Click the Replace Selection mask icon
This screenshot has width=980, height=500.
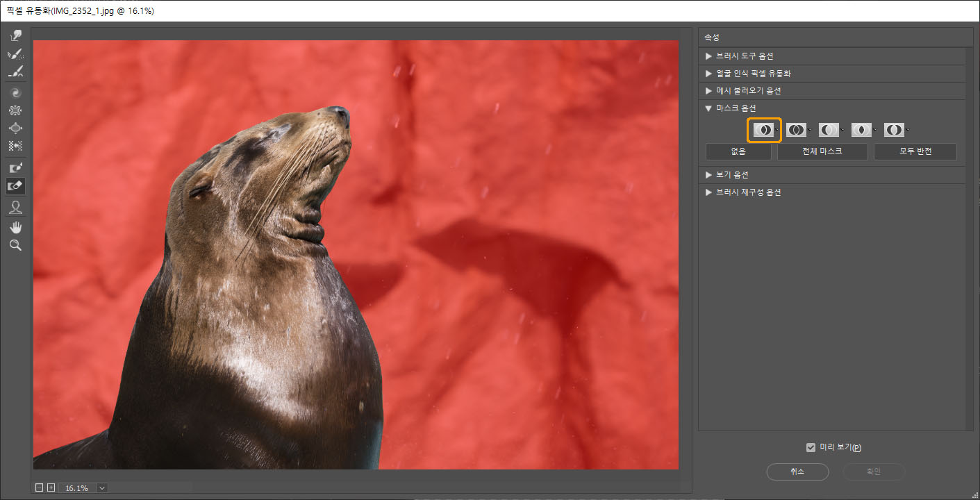click(x=763, y=130)
